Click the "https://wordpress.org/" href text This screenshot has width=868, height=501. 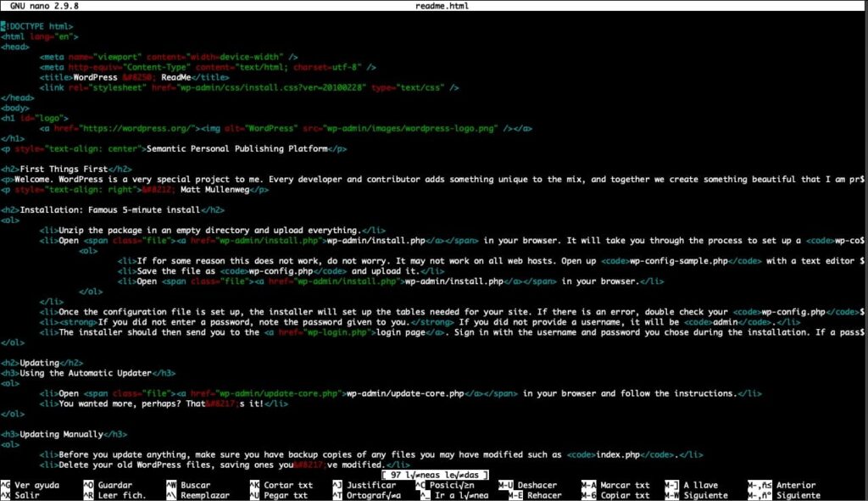tap(136, 129)
